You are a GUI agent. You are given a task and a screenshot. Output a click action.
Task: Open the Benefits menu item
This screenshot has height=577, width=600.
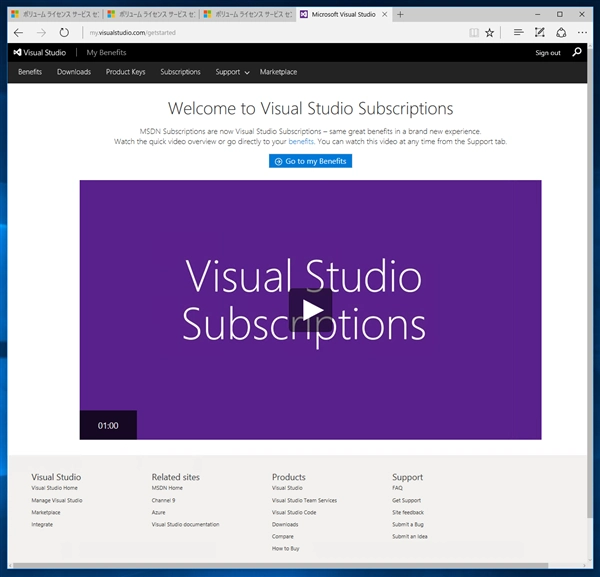(30, 72)
